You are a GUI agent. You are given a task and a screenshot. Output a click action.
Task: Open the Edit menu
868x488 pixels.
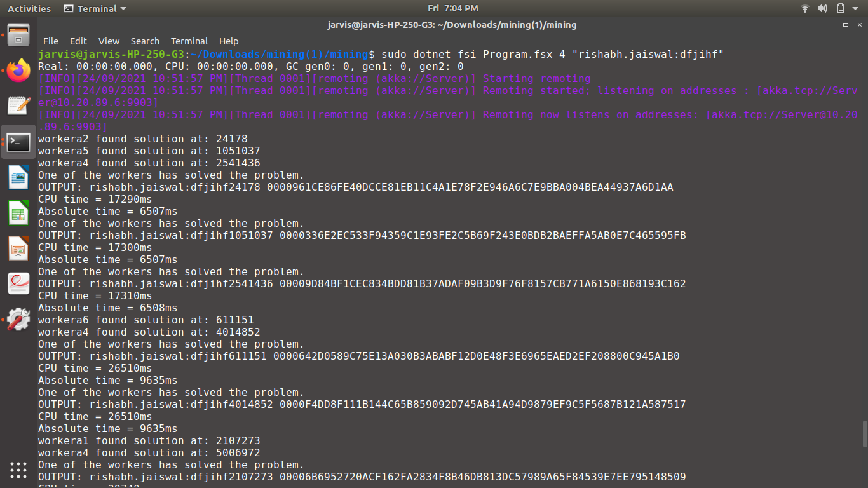[x=78, y=41]
